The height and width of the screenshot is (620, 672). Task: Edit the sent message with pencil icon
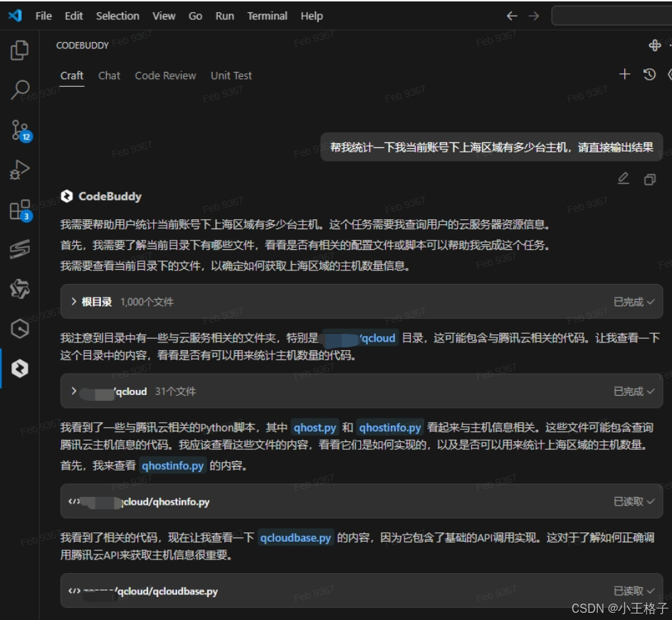pyautogui.click(x=623, y=178)
